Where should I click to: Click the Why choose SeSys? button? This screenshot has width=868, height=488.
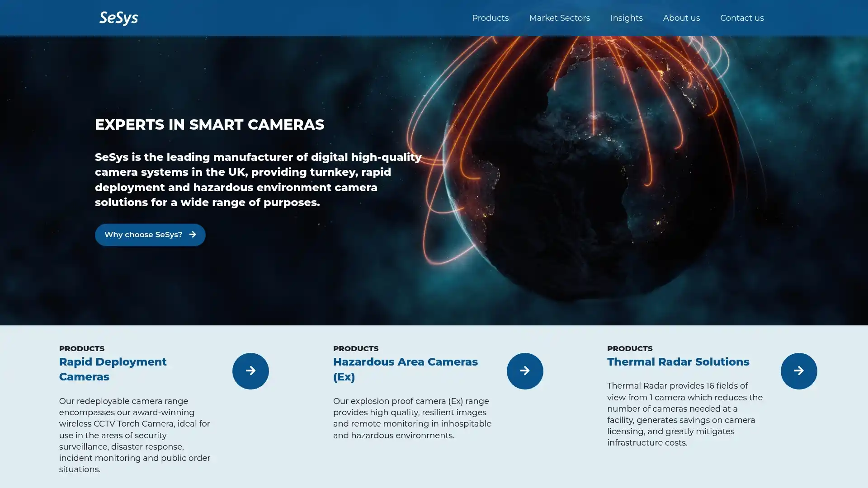coord(150,235)
